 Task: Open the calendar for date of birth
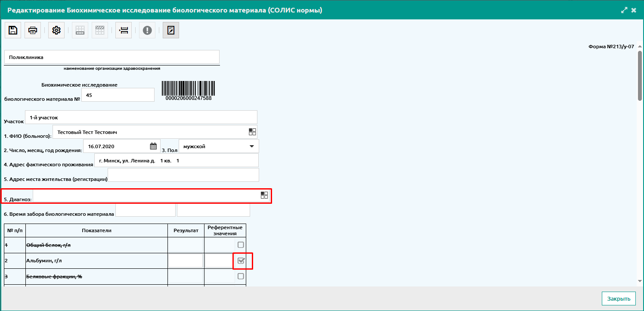[x=153, y=146]
